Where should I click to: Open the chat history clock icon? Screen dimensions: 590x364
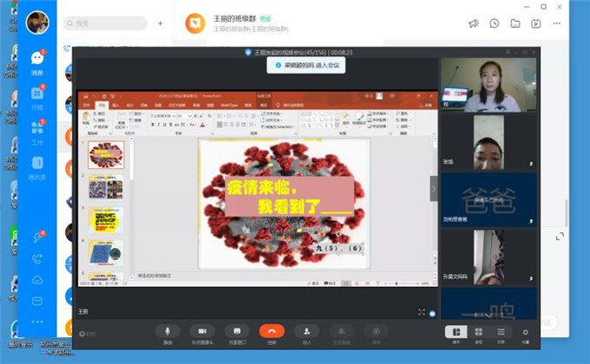click(495, 23)
